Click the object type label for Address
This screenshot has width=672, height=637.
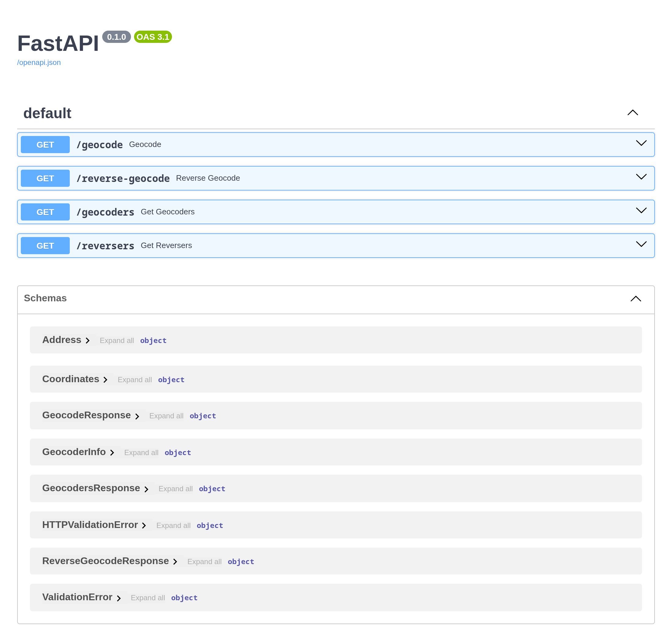[x=153, y=340]
